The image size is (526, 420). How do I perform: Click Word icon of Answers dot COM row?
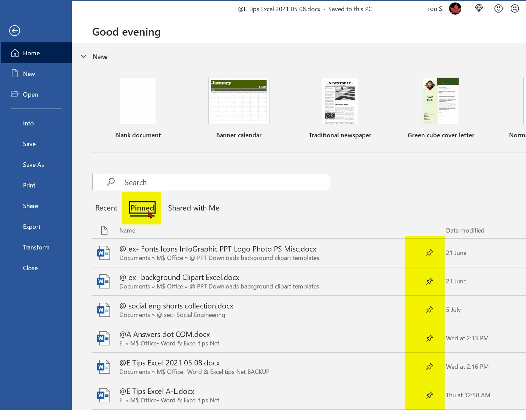104,338
